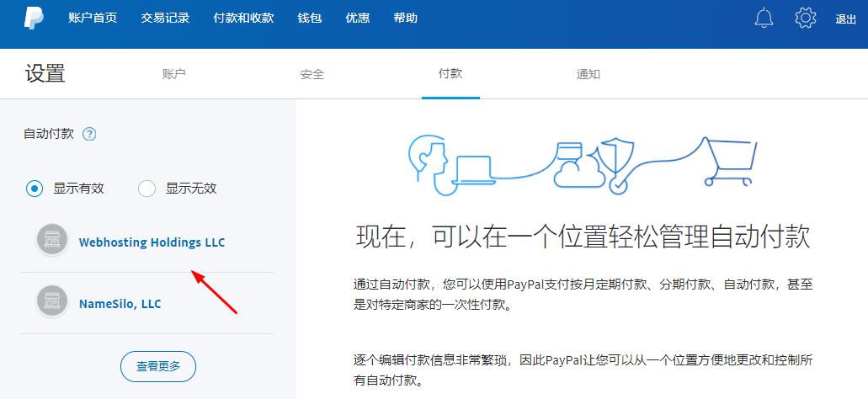The height and width of the screenshot is (399, 868).
Task: Click the help question mark next to 自动付款
Action: click(x=89, y=135)
